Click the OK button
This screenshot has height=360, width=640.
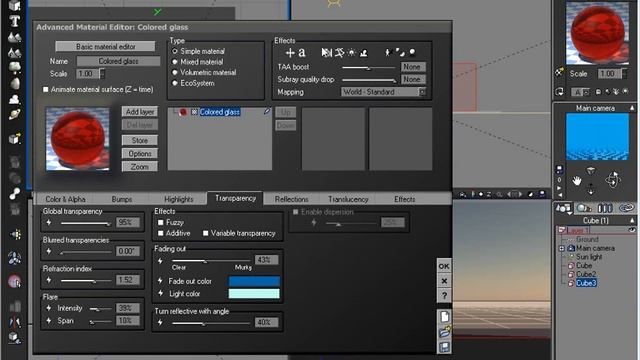tap(444, 266)
